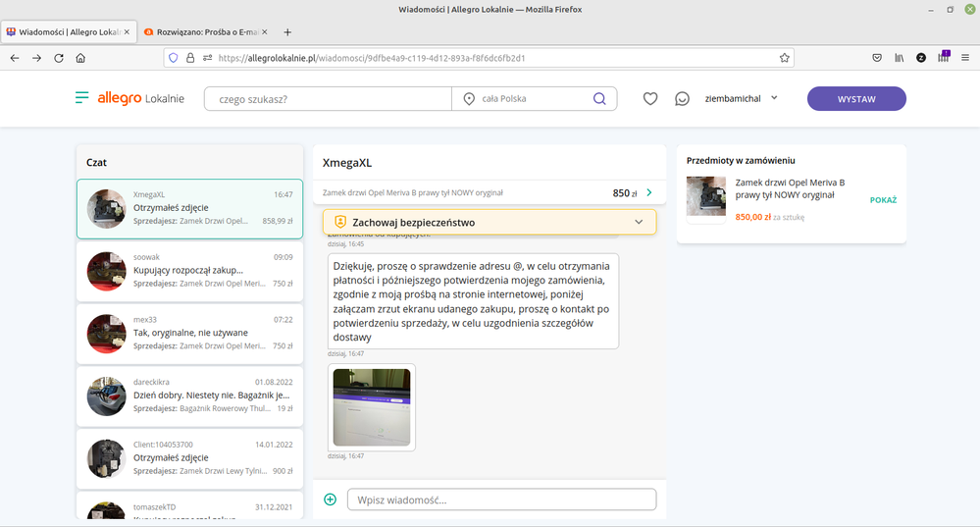The height and width of the screenshot is (527, 980).
Task: Open mex33 conversation in chat list
Action: (190, 334)
